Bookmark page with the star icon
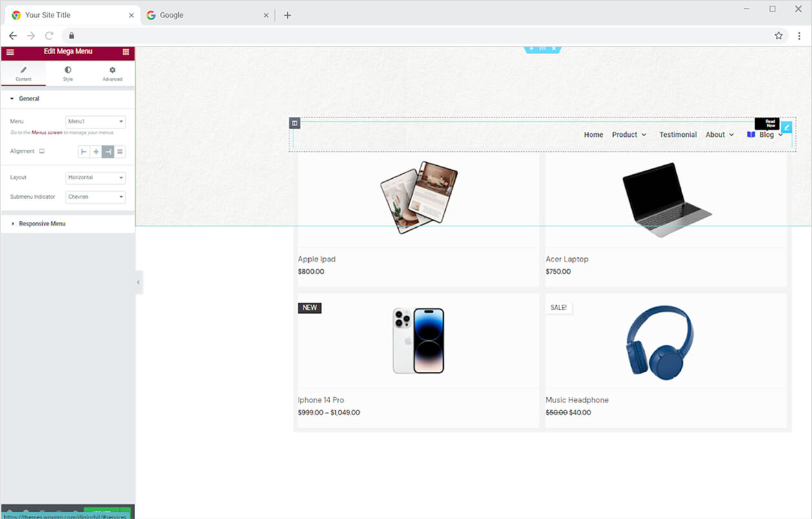 point(778,36)
